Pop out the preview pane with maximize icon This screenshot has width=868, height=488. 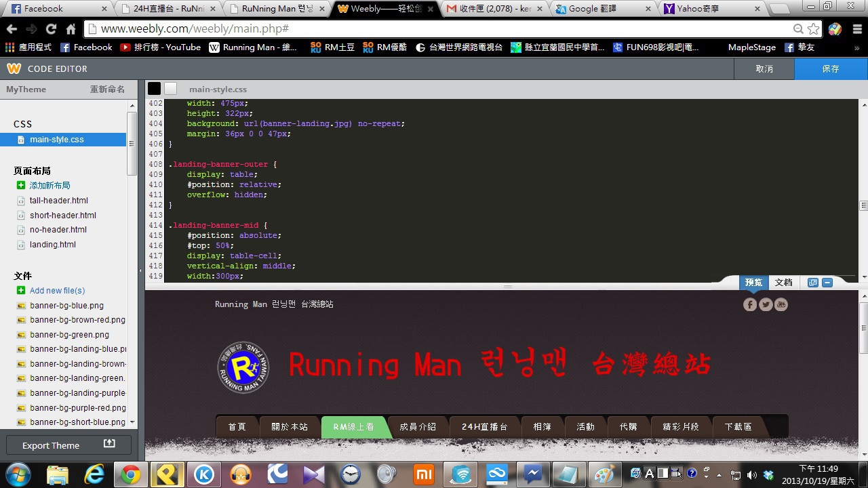click(x=813, y=283)
